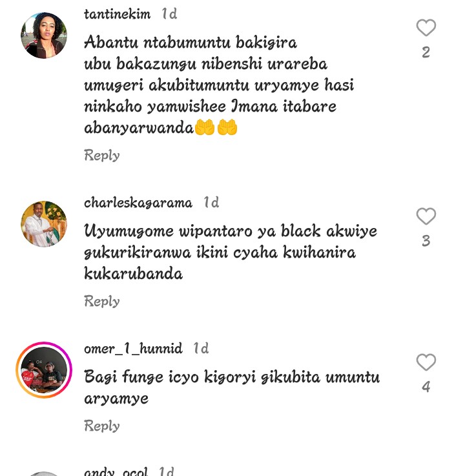Tap the 1d timestamp beside charleskagarama
This screenshot has height=476, width=465.
click(211, 203)
